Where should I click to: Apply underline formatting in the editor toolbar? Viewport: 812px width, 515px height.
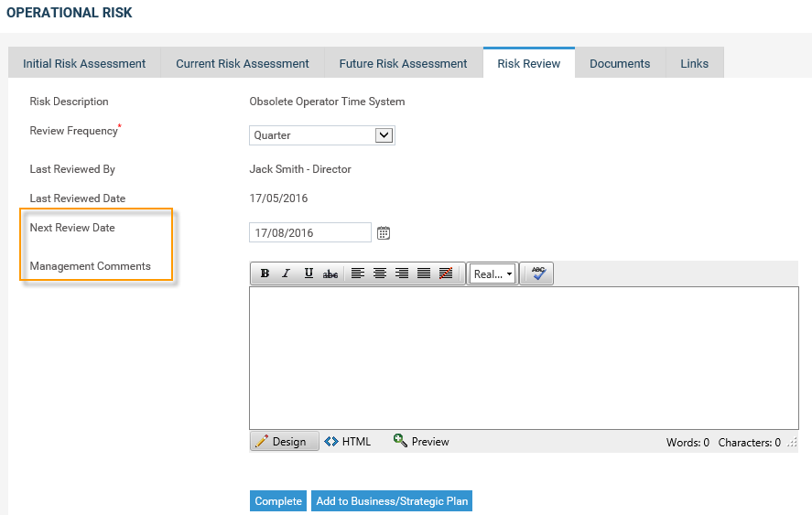[x=309, y=274]
